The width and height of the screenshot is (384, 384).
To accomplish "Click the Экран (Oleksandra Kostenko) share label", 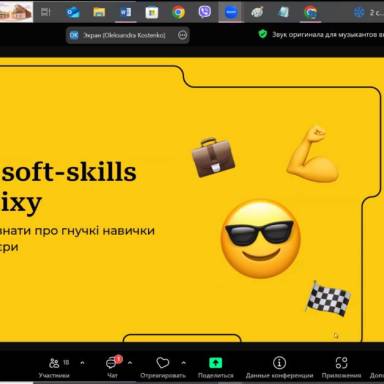I will 124,35.
